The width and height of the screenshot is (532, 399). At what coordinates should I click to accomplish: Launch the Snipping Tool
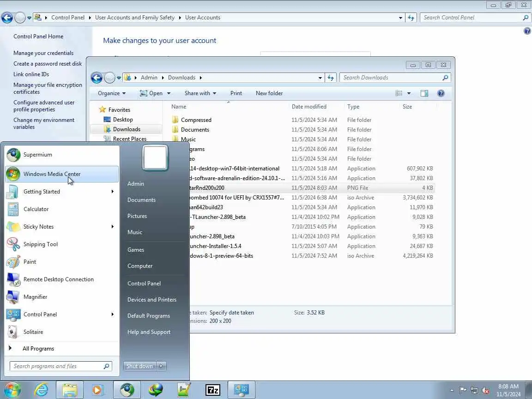(x=62, y=244)
